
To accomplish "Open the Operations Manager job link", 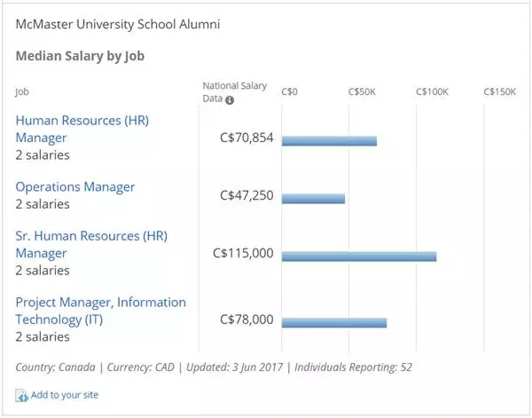I will [75, 187].
